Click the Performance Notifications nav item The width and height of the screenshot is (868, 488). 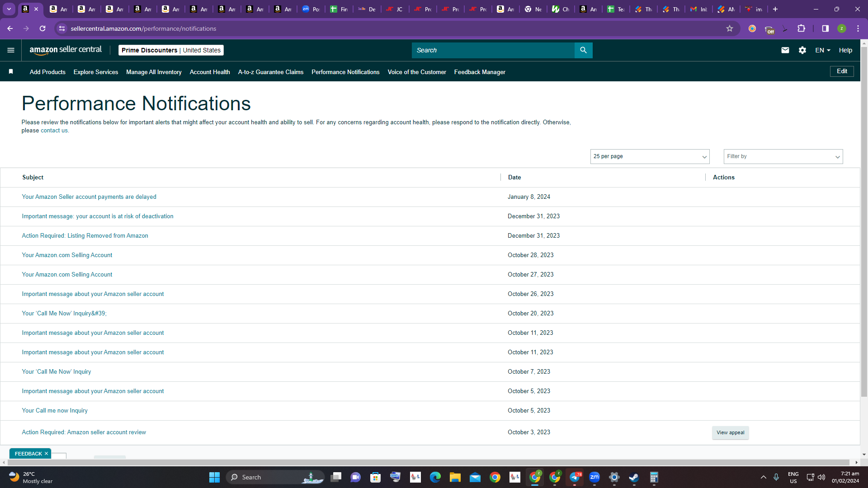(345, 72)
